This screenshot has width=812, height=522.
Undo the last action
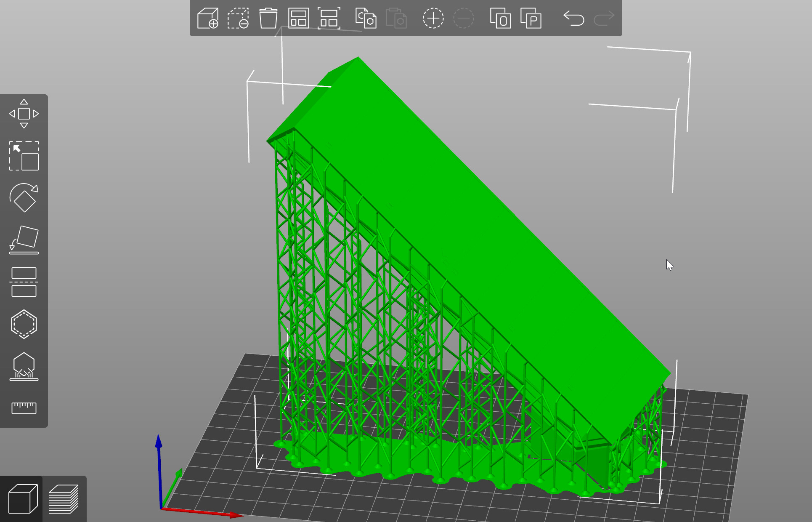[x=573, y=18]
